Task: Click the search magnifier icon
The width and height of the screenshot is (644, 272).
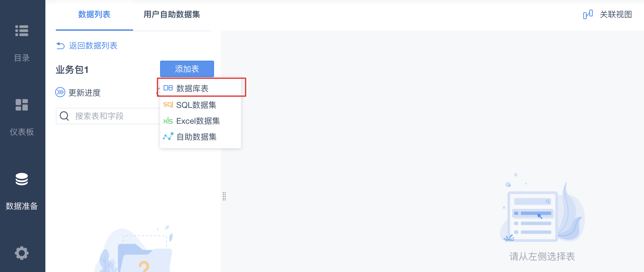Action: pos(64,116)
